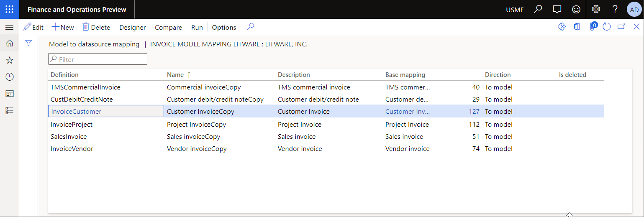
Task: Focus the Filter input field
Action: tap(98, 59)
